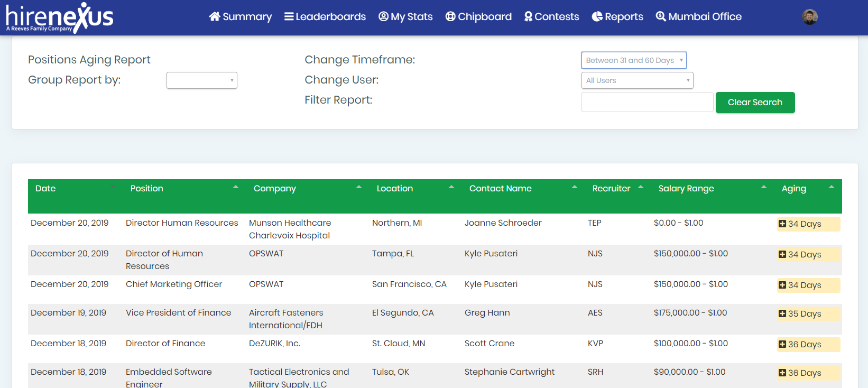Sort by Salary Range column arrow
The width and height of the screenshot is (868, 388).
tap(764, 187)
